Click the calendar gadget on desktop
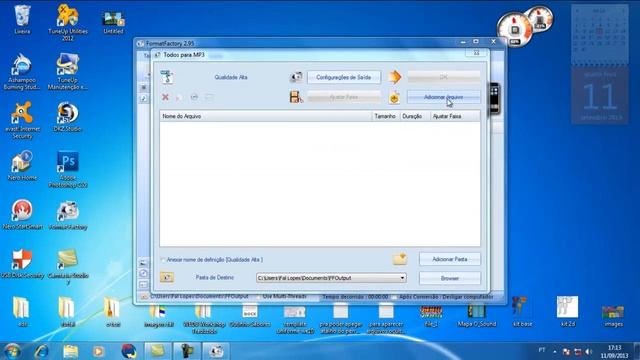The width and height of the screenshot is (640, 360). [x=600, y=64]
